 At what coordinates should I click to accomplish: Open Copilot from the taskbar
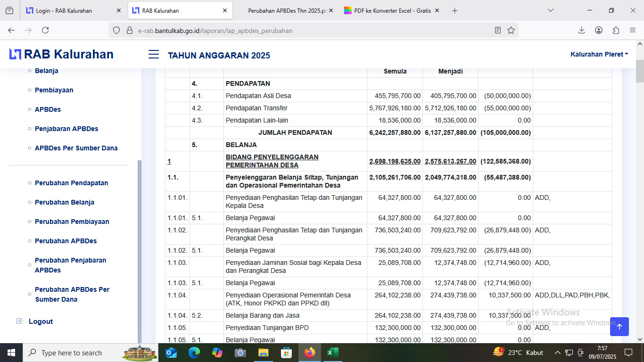[x=217, y=353]
